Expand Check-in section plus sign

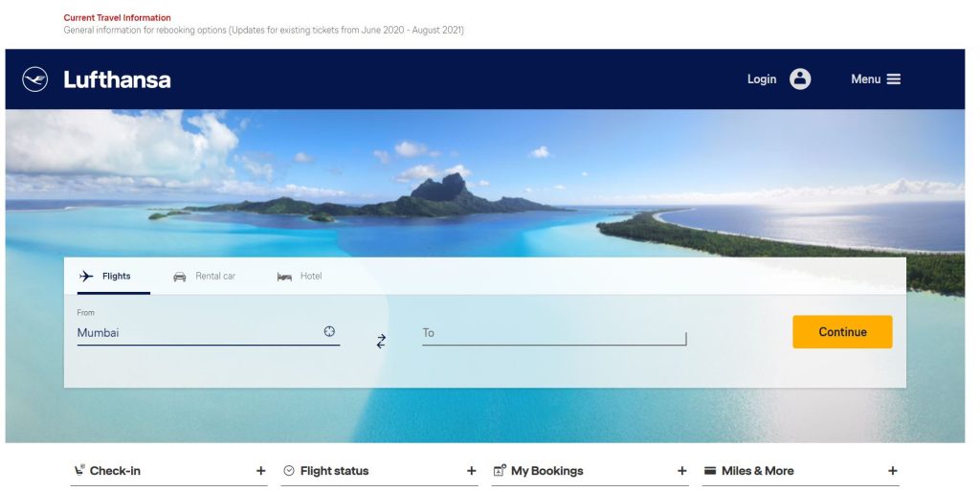(260, 471)
